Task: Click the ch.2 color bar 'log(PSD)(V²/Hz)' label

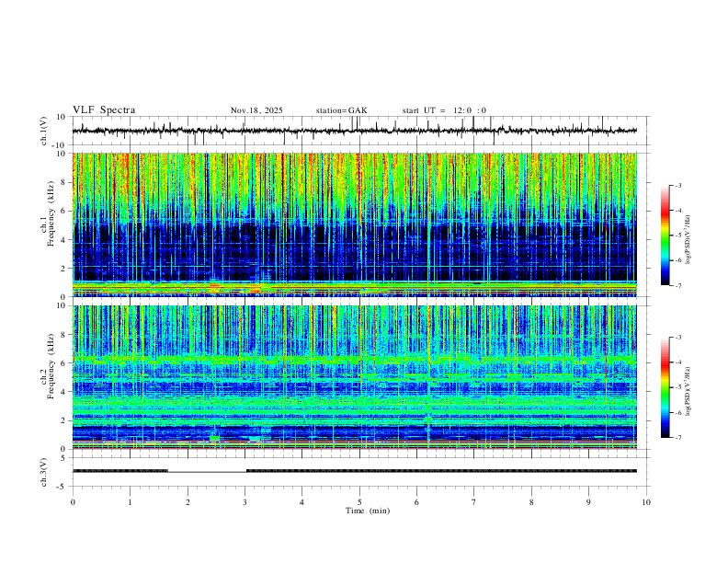Action: pos(688,391)
